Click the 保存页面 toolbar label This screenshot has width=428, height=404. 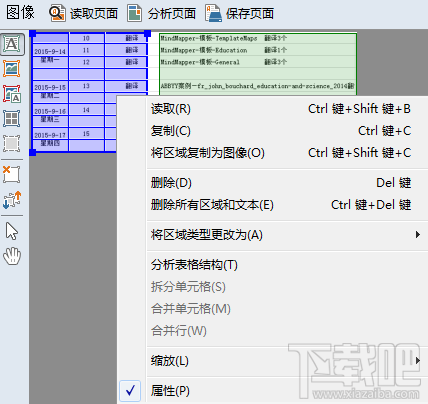[x=250, y=14]
